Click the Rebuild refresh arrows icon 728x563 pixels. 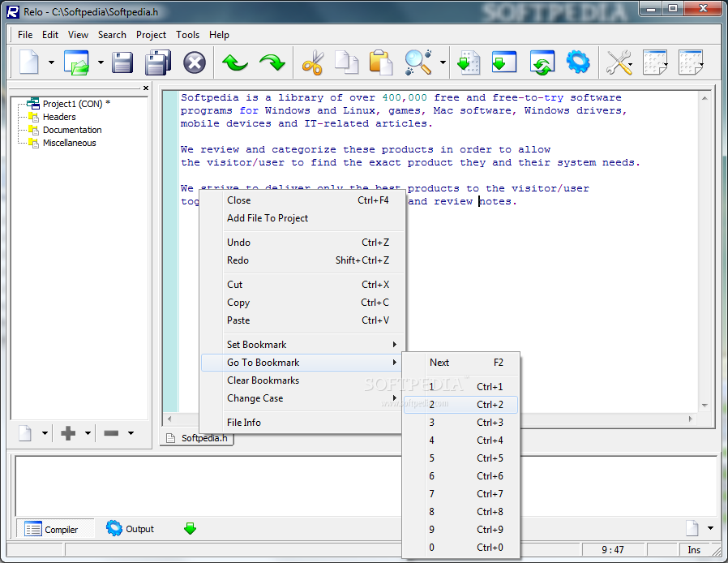tap(542, 62)
